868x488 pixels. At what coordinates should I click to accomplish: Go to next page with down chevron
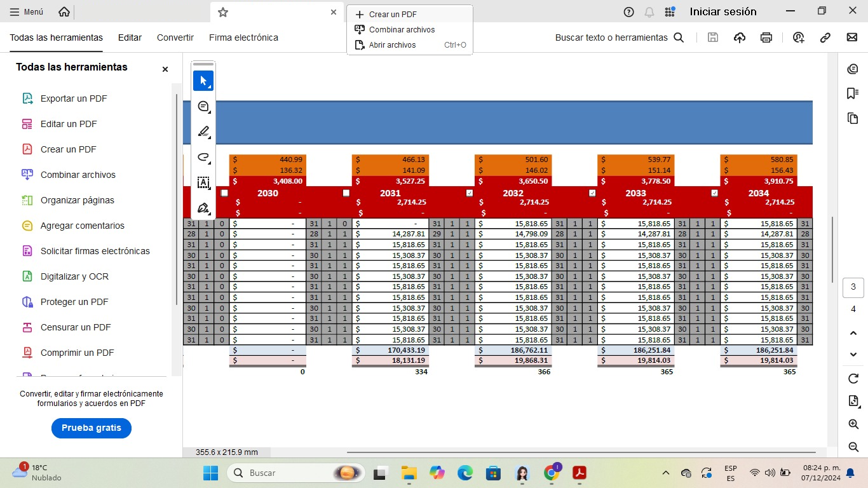coord(853,355)
